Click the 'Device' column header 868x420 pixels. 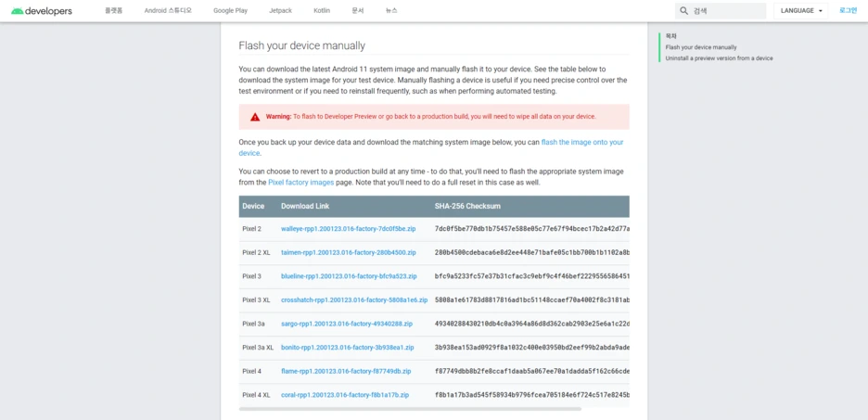(253, 206)
